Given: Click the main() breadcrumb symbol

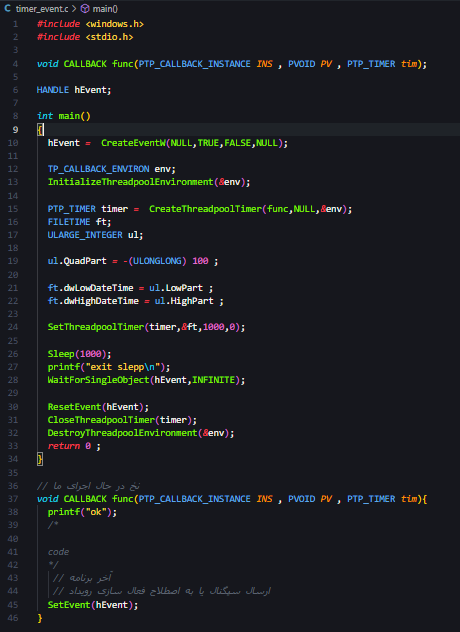Looking at the screenshot, I should (105, 8).
